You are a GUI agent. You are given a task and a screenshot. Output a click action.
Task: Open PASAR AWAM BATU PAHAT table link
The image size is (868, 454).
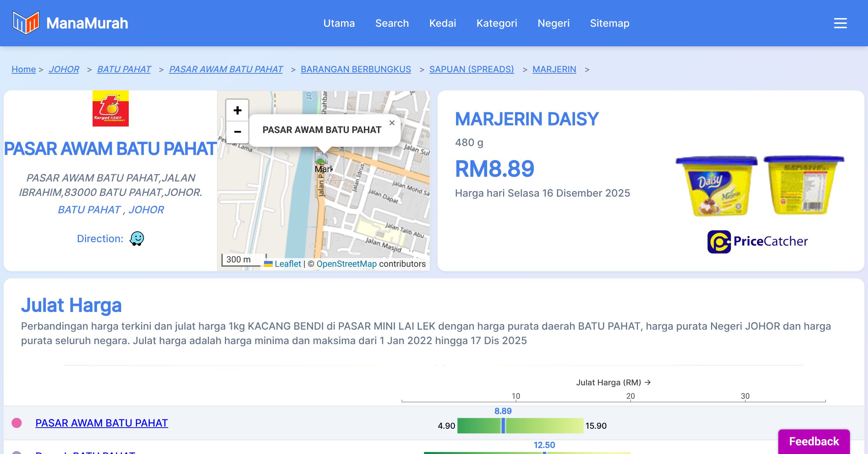(101, 423)
